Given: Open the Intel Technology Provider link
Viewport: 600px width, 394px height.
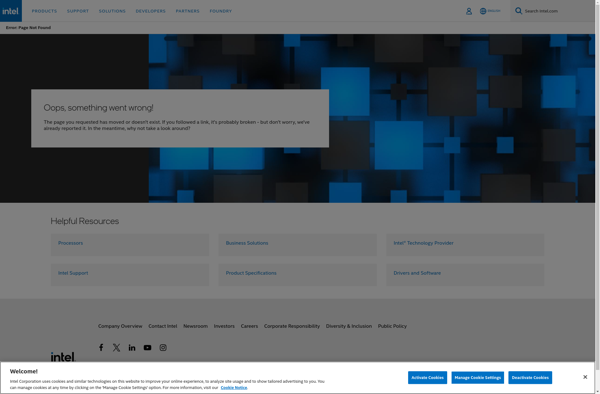Looking at the screenshot, I should click(x=423, y=243).
